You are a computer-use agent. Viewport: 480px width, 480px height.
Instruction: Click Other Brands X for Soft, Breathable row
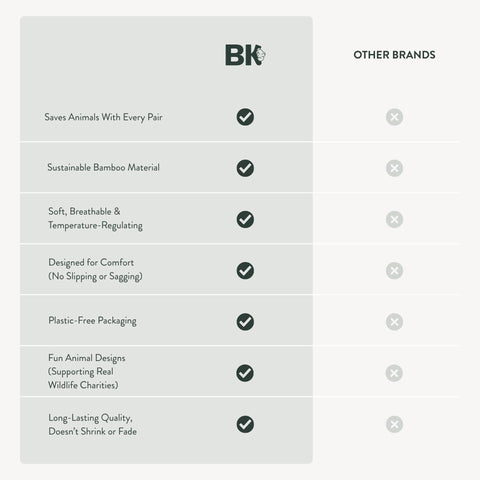394,219
